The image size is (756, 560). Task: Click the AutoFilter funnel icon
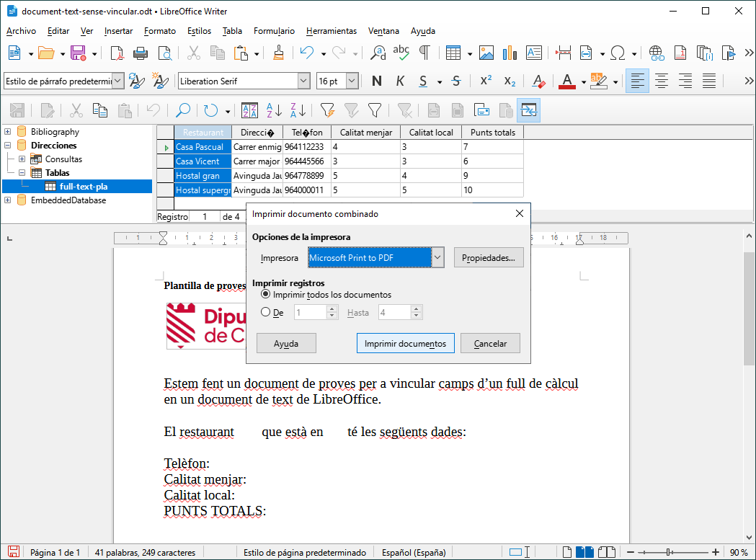(x=327, y=110)
